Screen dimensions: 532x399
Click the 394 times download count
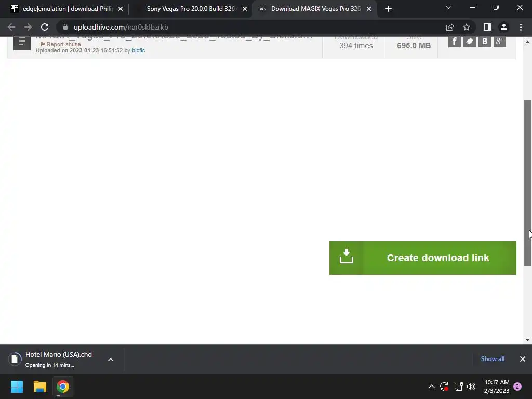click(x=356, y=46)
